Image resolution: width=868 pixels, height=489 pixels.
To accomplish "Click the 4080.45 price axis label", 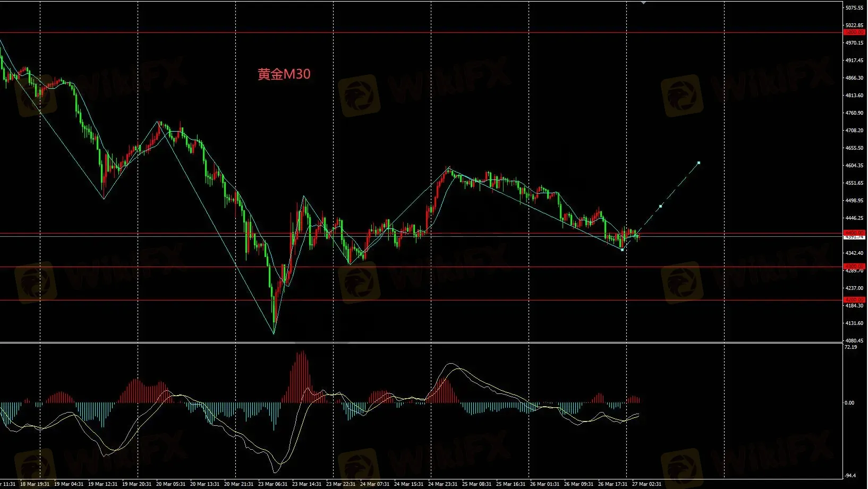I will click(854, 341).
